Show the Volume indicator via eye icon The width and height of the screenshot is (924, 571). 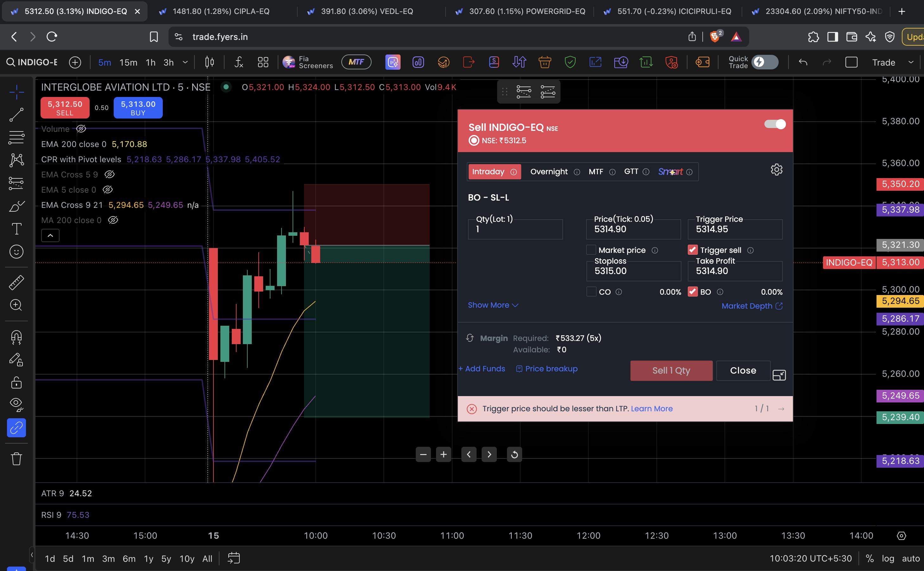[x=81, y=129]
